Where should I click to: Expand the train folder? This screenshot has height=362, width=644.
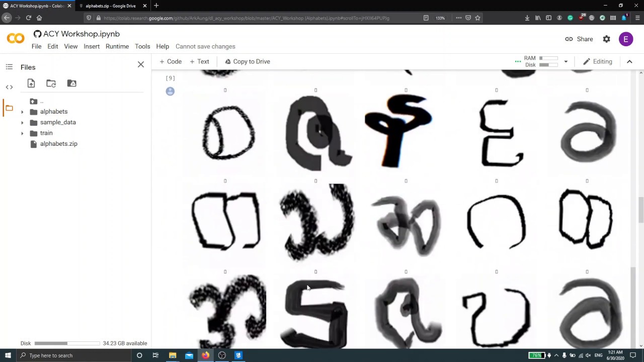click(22, 133)
